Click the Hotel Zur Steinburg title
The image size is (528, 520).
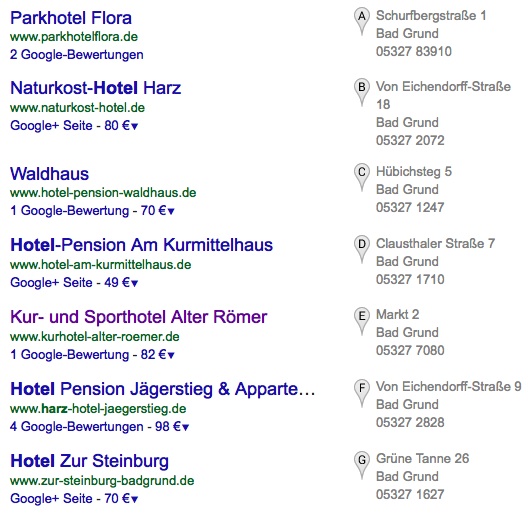pyautogui.click(x=90, y=461)
